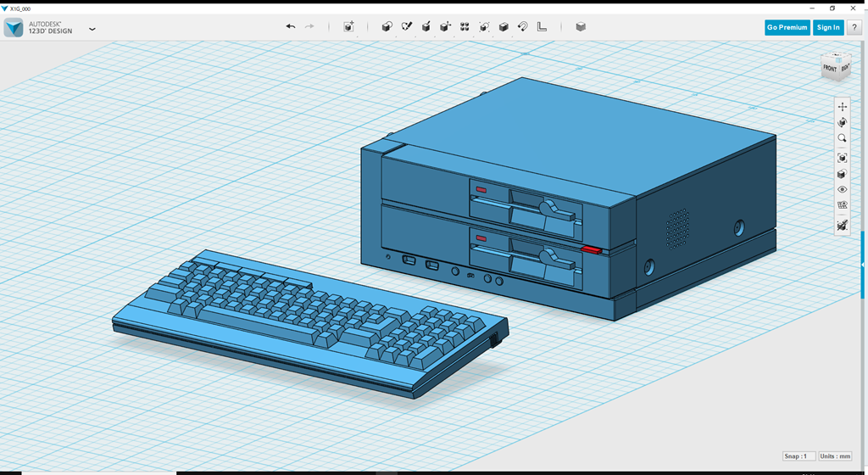The height and width of the screenshot is (475, 868).
Task: Click the Sign In button
Action: (x=827, y=27)
